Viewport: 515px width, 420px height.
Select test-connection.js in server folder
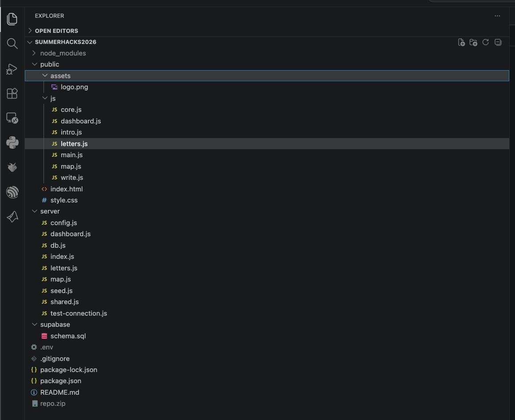(x=79, y=313)
